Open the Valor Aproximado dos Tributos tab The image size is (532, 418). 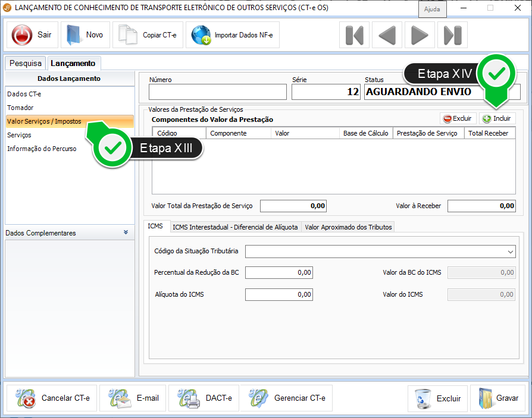tap(348, 227)
